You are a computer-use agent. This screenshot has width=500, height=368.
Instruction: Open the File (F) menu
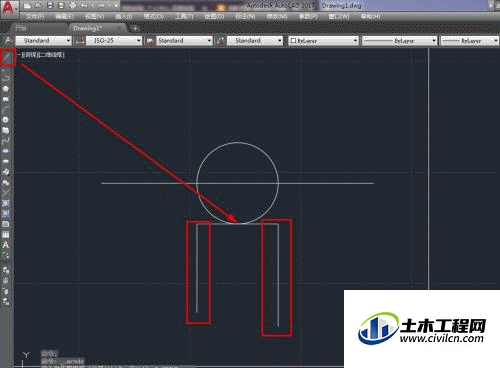(x=35, y=16)
